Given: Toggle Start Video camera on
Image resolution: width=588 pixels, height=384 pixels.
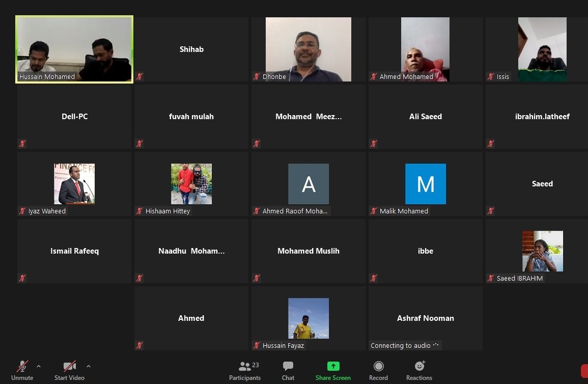Looking at the screenshot, I should coord(69,366).
